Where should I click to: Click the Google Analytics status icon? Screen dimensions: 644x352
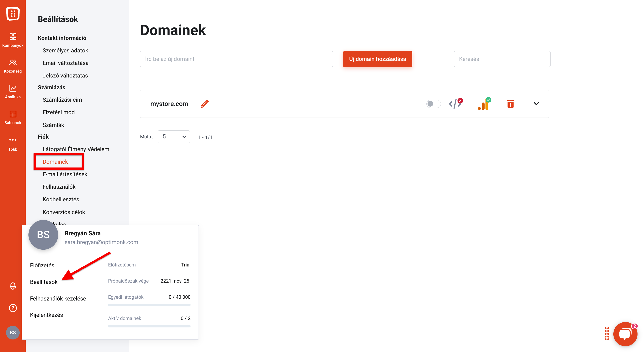[484, 104]
